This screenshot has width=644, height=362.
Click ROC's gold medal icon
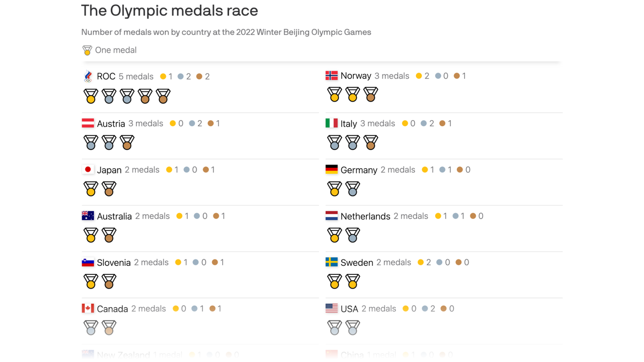(x=91, y=96)
